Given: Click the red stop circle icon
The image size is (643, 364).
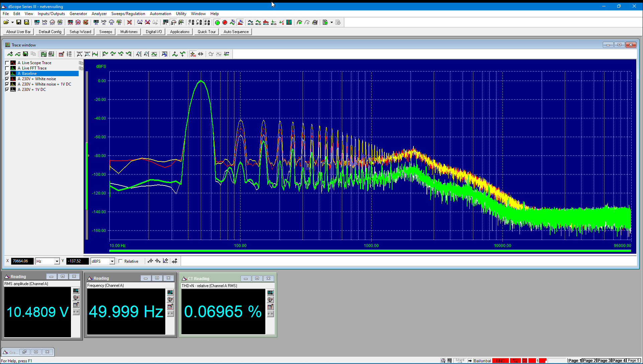Looking at the screenshot, I should [225, 22].
